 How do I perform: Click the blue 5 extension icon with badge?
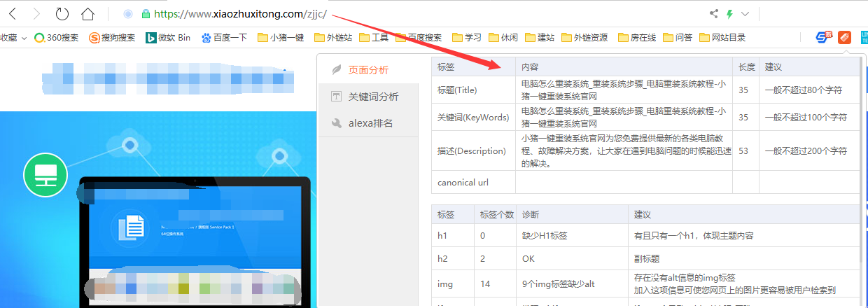[x=825, y=37]
